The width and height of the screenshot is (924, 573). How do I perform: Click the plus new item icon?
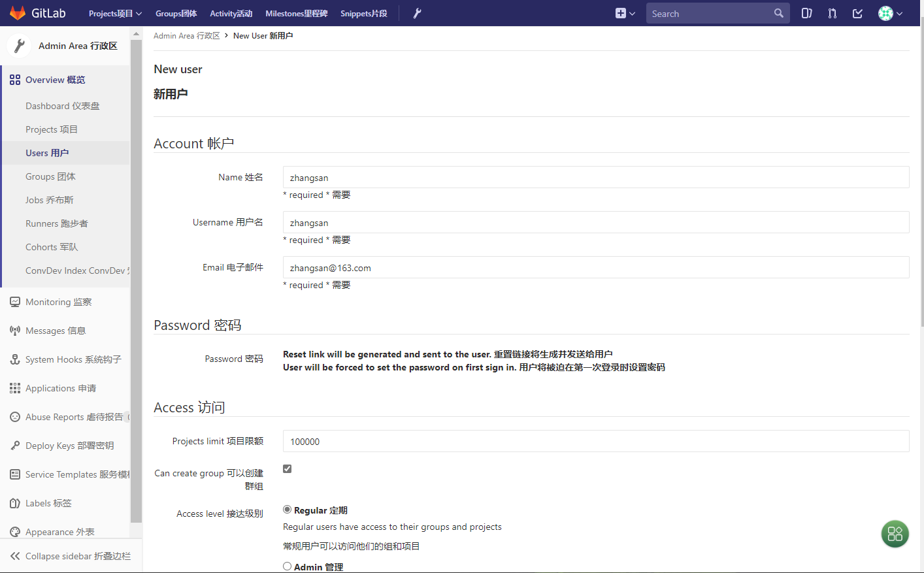click(x=620, y=13)
